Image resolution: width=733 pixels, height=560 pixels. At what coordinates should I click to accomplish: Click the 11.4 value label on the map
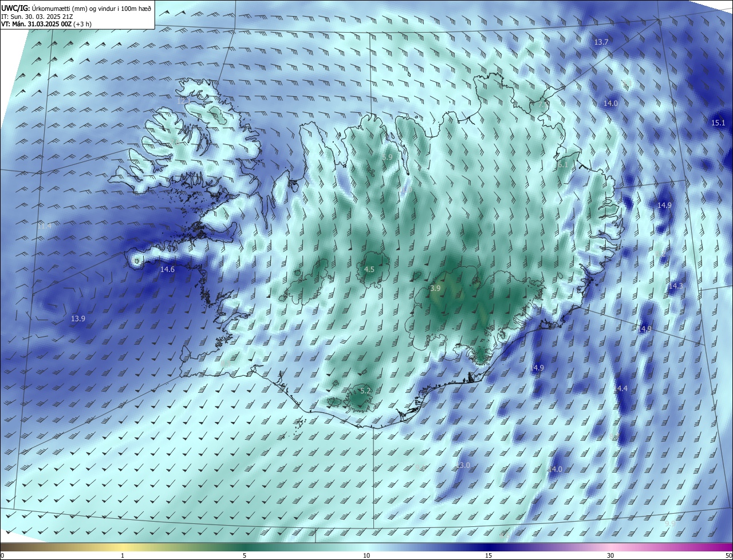tap(44, 226)
